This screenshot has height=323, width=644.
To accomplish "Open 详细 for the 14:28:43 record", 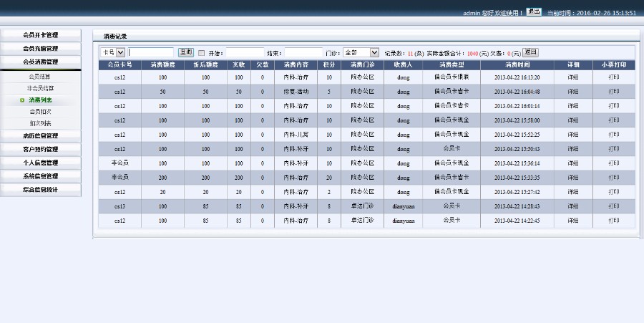I will tap(573, 206).
